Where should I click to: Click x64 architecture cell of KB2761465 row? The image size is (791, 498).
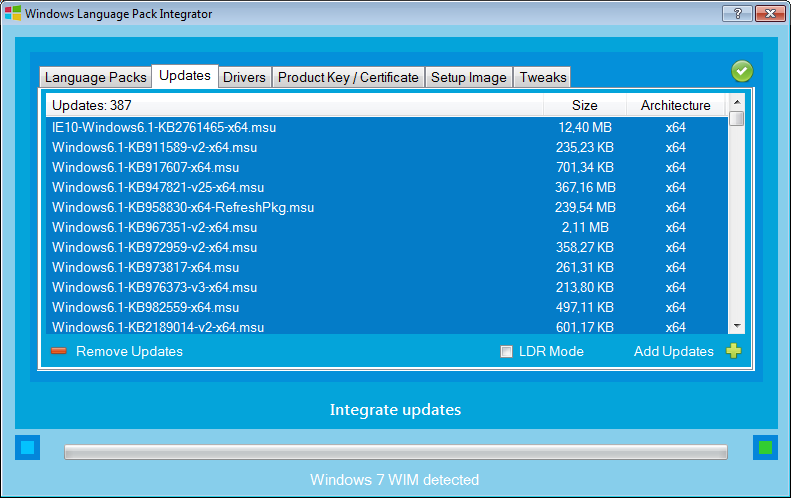[x=675, y=127]
